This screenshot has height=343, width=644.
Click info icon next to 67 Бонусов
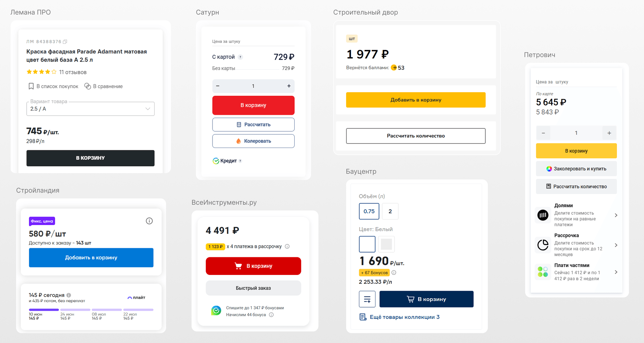click(x=394, y=272)
